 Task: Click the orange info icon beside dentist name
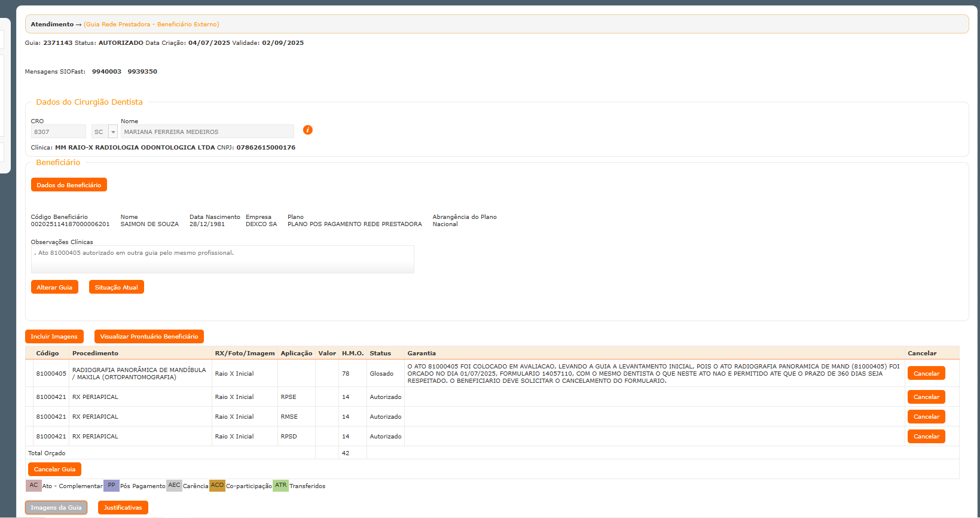tap(308, 130)
